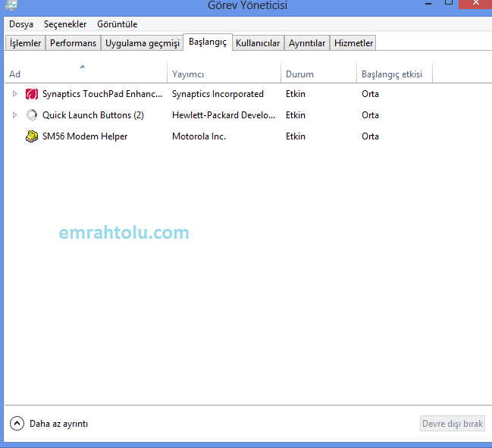
Task: Click Etkin status in the Quick Launch row
Action: pyautogui.click(x=296, y=115)
